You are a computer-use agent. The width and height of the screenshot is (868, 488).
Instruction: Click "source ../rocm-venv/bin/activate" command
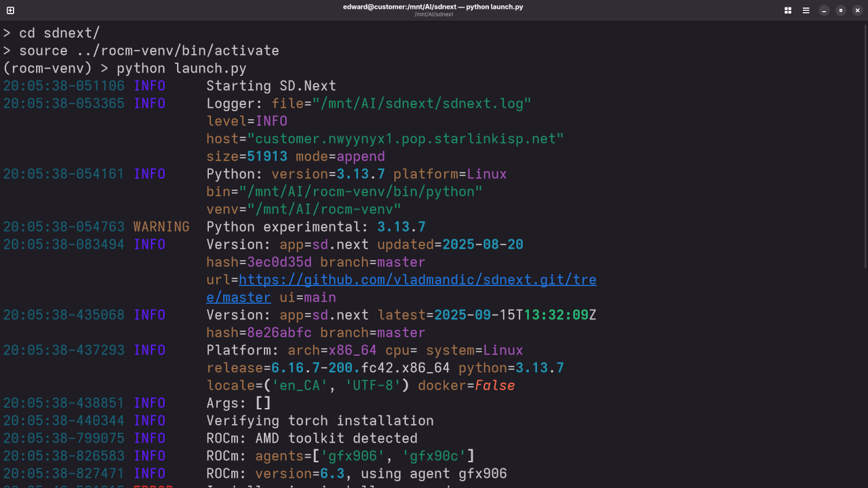(141, 51)
